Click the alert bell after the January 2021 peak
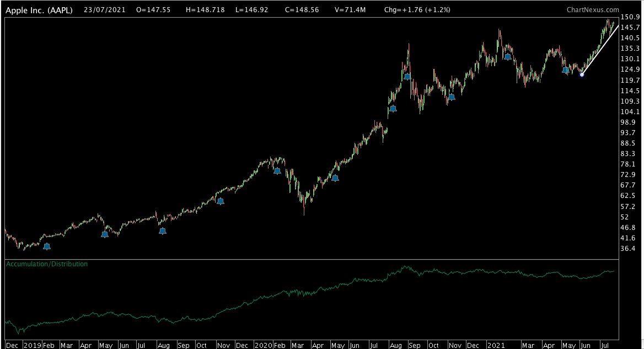 point(508,57)
